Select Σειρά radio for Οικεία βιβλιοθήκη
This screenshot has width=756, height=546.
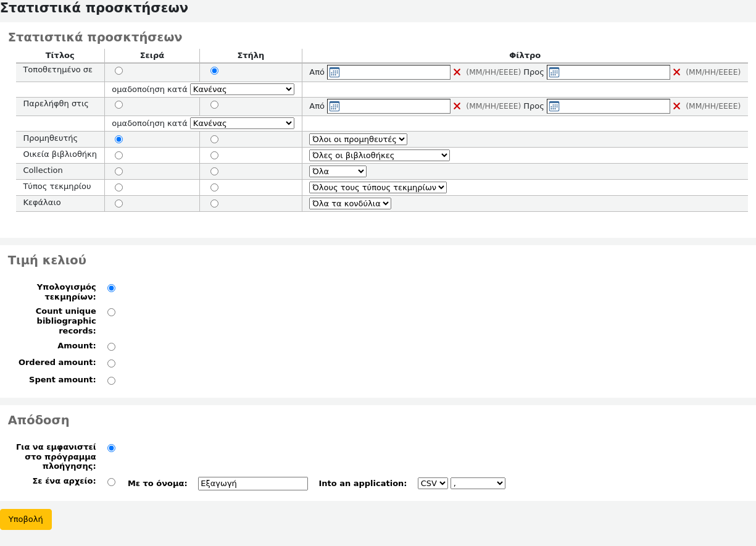118,156
